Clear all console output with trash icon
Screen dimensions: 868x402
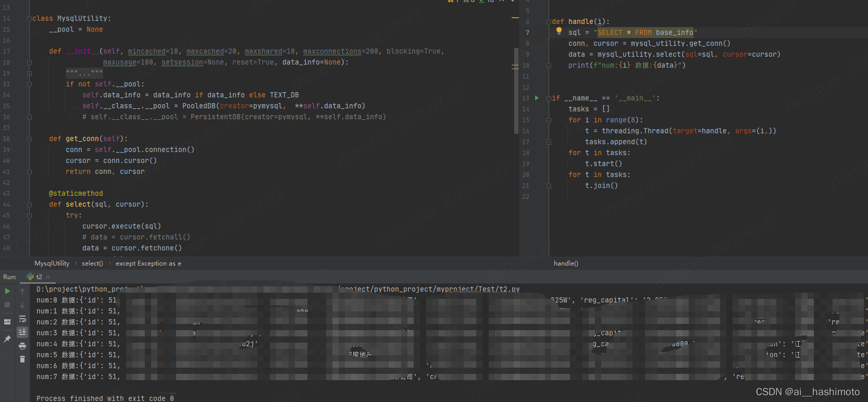(x=22, y=359)
